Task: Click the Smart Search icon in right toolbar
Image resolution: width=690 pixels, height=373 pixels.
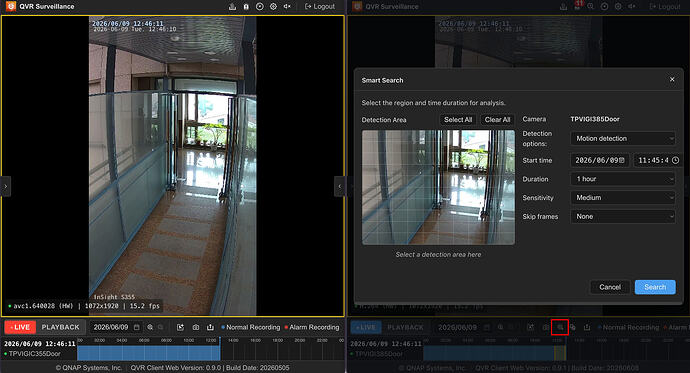Action: tap(560, 327)
